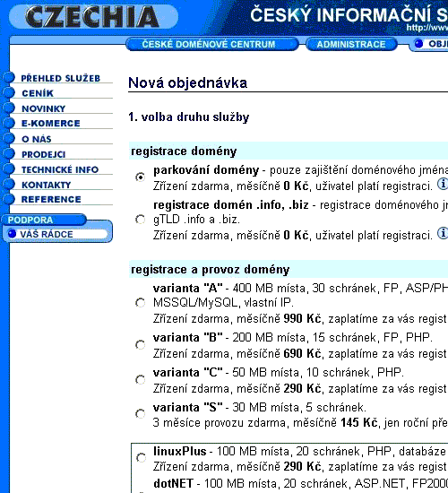Click the blue bullet beside TECHNICKÉ INFO
448x493 pixels.
coord(9,169)
